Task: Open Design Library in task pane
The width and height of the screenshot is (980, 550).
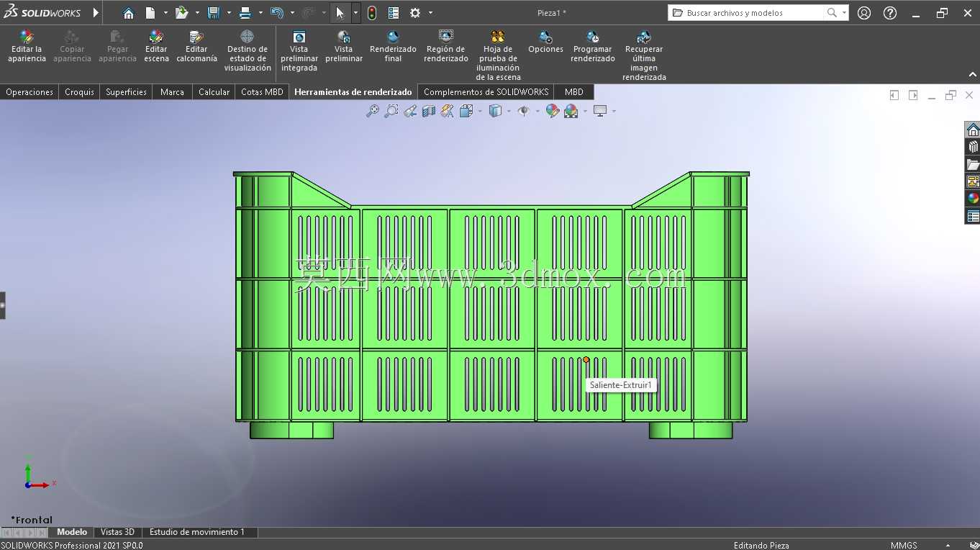Action: pos(973,147)
